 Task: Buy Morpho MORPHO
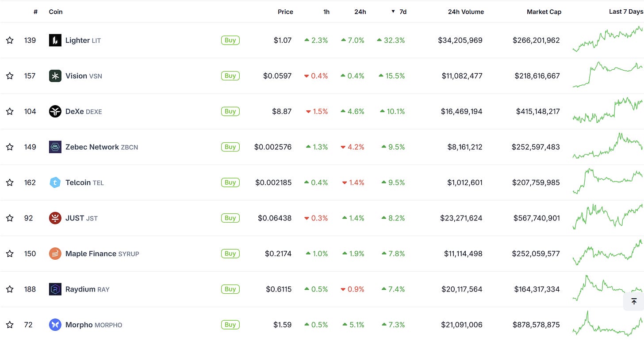coord(230,325)
